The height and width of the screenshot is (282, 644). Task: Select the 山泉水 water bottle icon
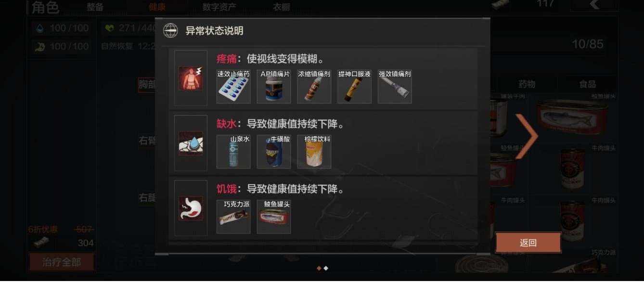pyautogui.click(x=233, y=152)
